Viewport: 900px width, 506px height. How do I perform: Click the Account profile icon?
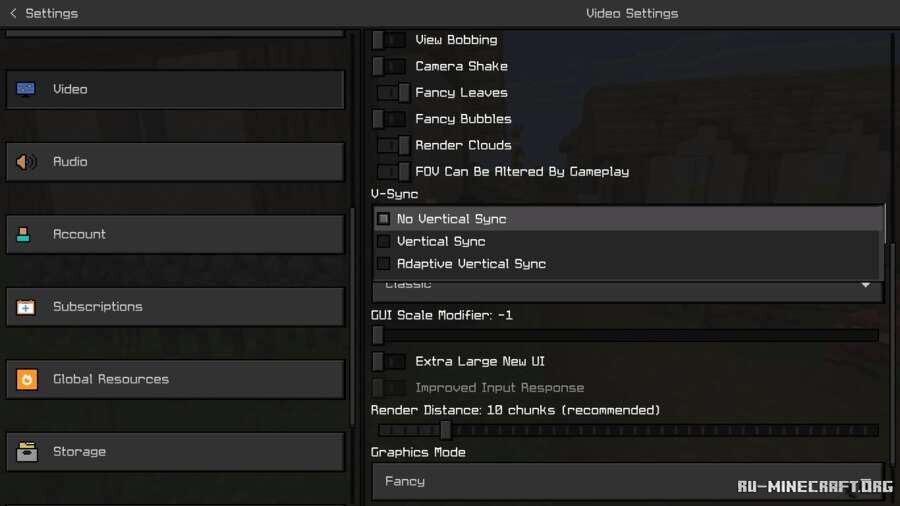(x=25, y=235)
